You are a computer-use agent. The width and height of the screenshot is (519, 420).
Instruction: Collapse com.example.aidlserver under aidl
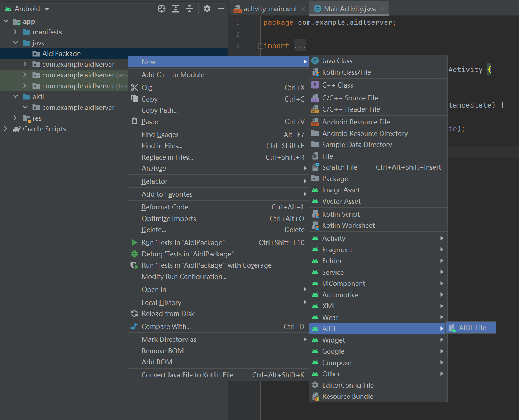point(25,107)
